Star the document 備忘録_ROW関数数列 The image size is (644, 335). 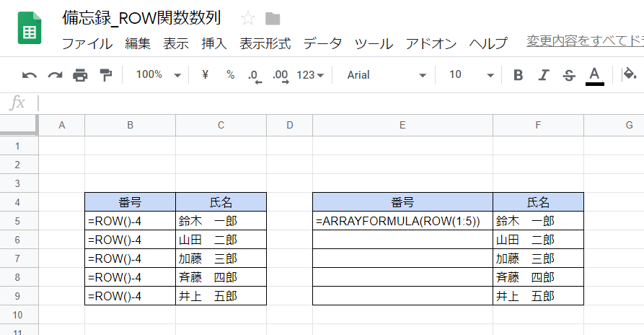click(x=247, y=18)
